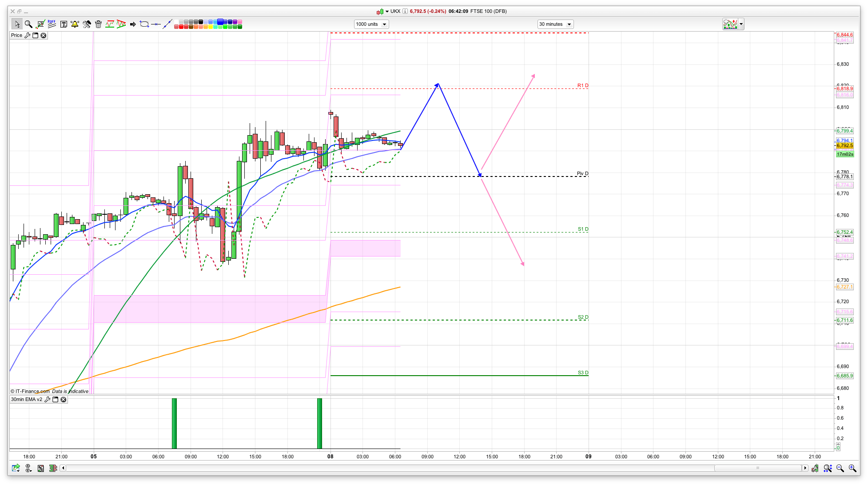The height and width of the screenshot is (485, 868).
Task: Pick the selected blue color swatch
Action: pos(220,21)
